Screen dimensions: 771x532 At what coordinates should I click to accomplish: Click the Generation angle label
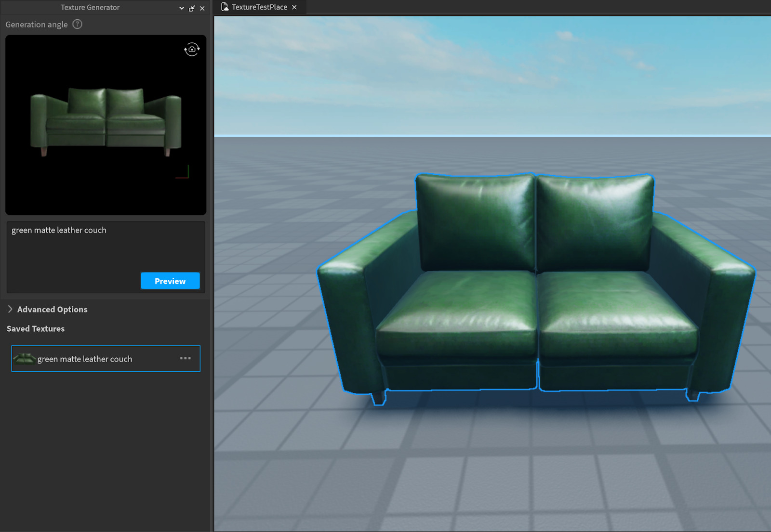tap(37, 25)
